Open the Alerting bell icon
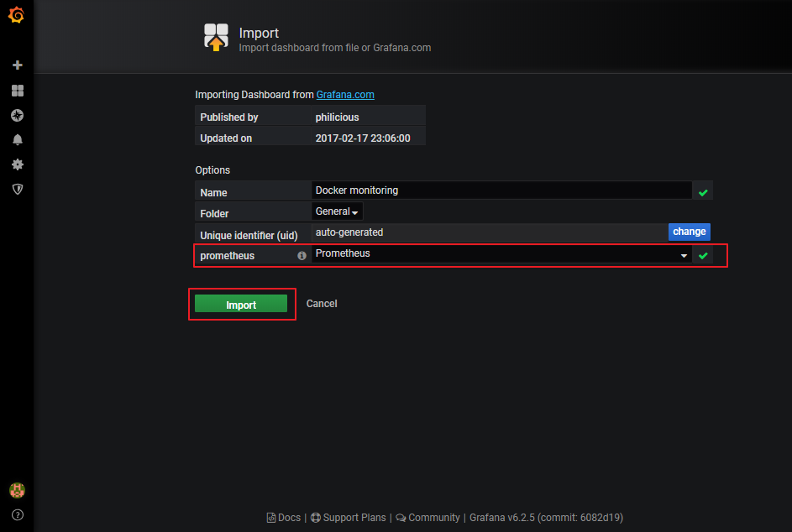The image size is (792, 532). pyautogui.click(x=17, y=140)
